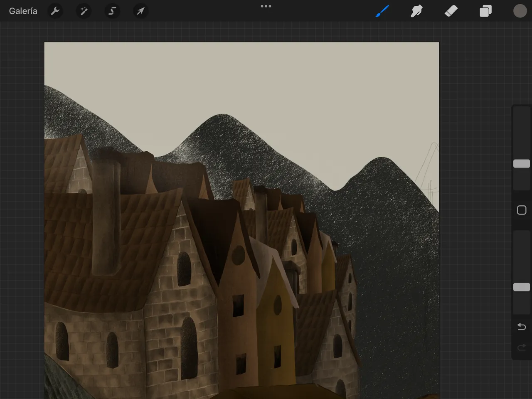Image resolution: width=532 pixels, height=399 pixels.
Task: Open the Adjustments magic wand menu
Action: coord(84,11)
